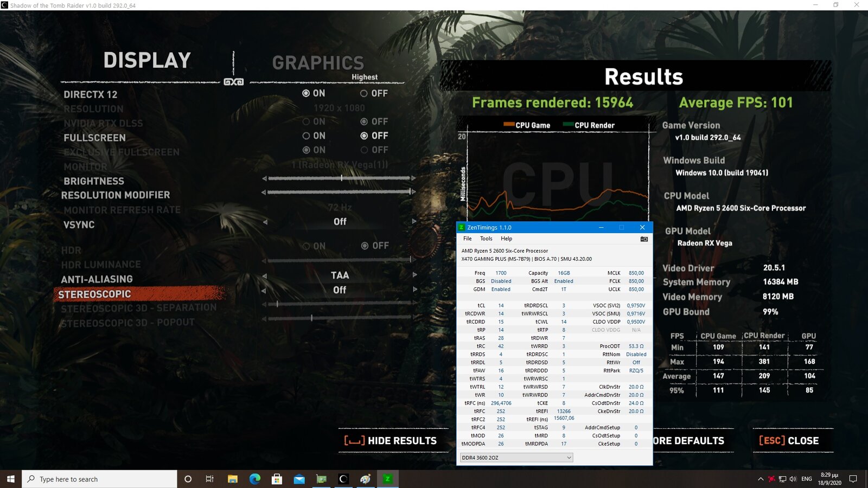Click Stereoscopic left arrow

[x=265, y=290]
